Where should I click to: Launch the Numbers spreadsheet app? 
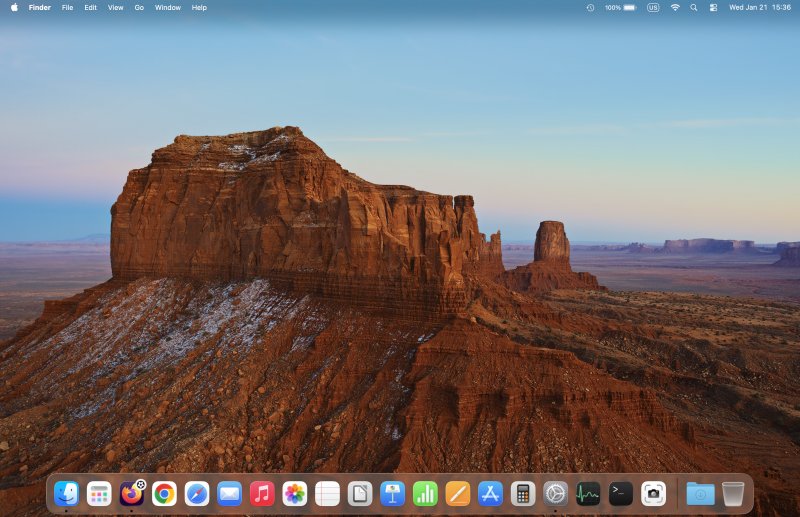pyautogui.click(x=425, y=493)
